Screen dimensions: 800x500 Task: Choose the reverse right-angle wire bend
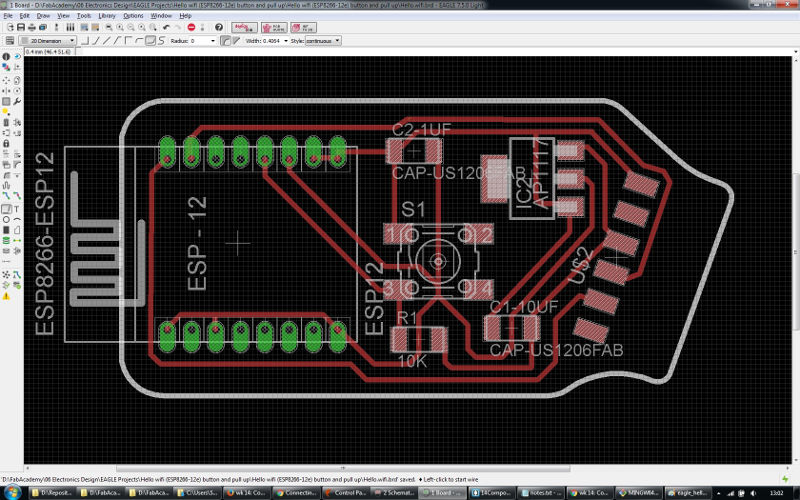pos(129,41)
